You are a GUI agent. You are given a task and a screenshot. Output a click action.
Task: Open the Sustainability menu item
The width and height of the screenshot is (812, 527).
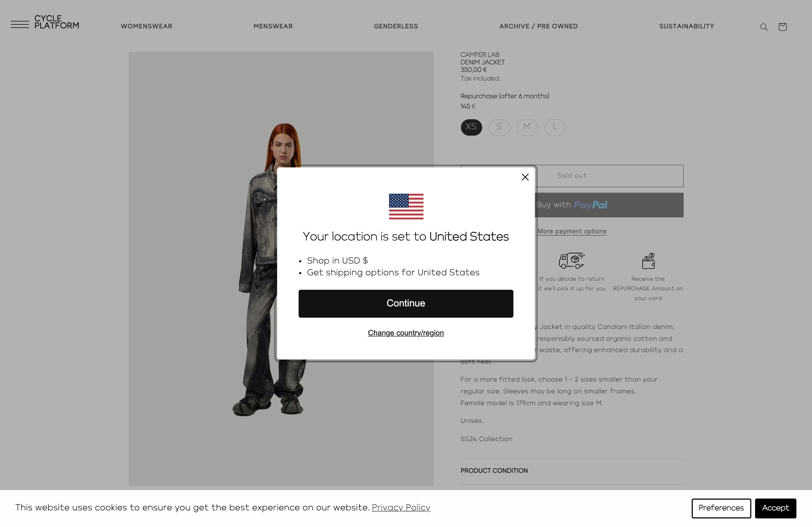click(x=686, y=26)
